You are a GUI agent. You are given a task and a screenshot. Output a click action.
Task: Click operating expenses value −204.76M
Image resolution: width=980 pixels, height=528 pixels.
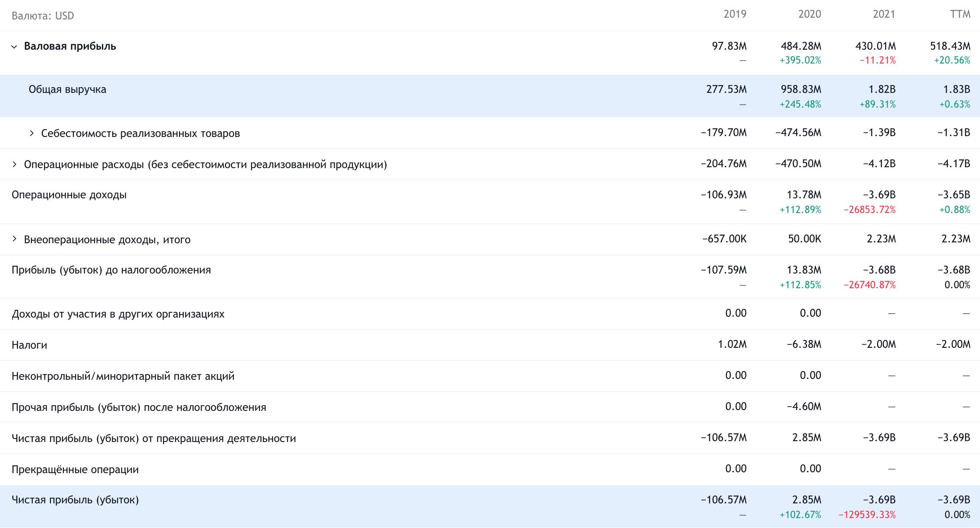click(x=724, y=164)
